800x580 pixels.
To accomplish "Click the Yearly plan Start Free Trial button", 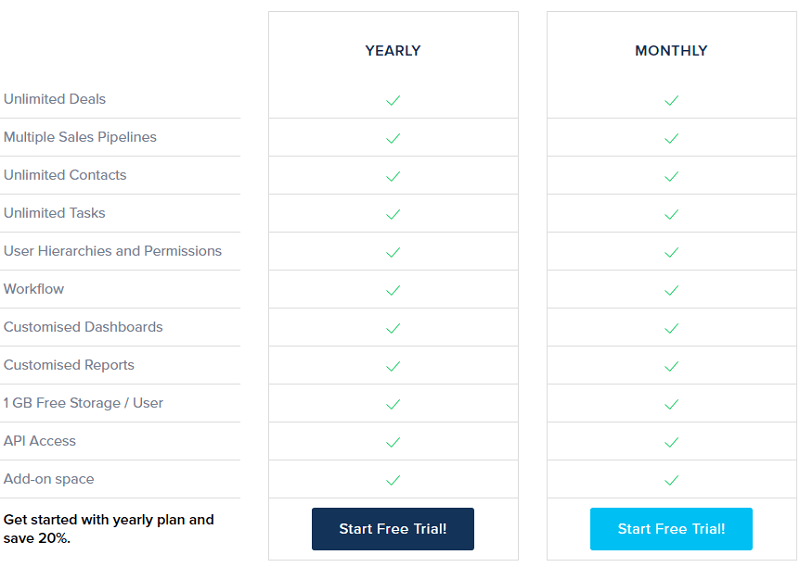I will coord(393,529).
